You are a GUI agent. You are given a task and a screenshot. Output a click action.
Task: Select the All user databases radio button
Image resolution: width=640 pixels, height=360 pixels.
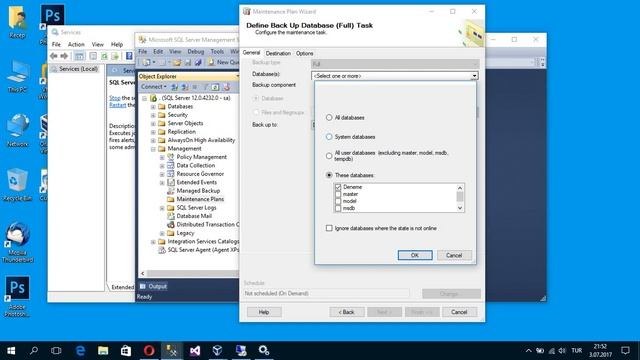[x=329, y=156]
